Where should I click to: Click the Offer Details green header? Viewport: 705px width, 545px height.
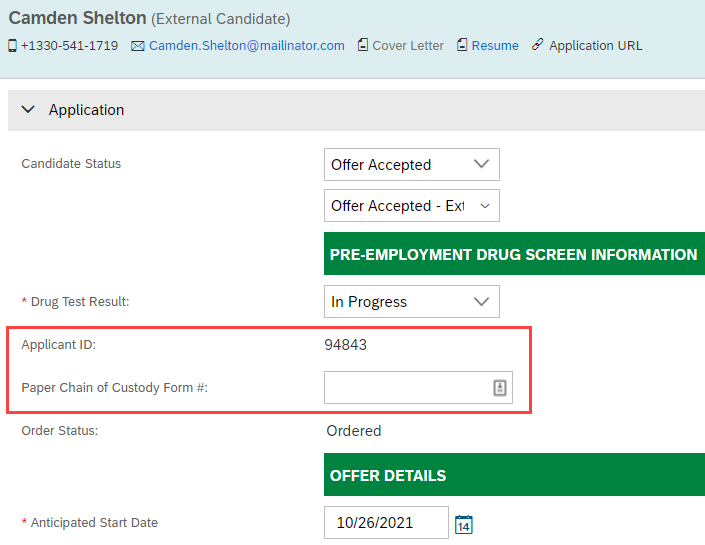514,475
